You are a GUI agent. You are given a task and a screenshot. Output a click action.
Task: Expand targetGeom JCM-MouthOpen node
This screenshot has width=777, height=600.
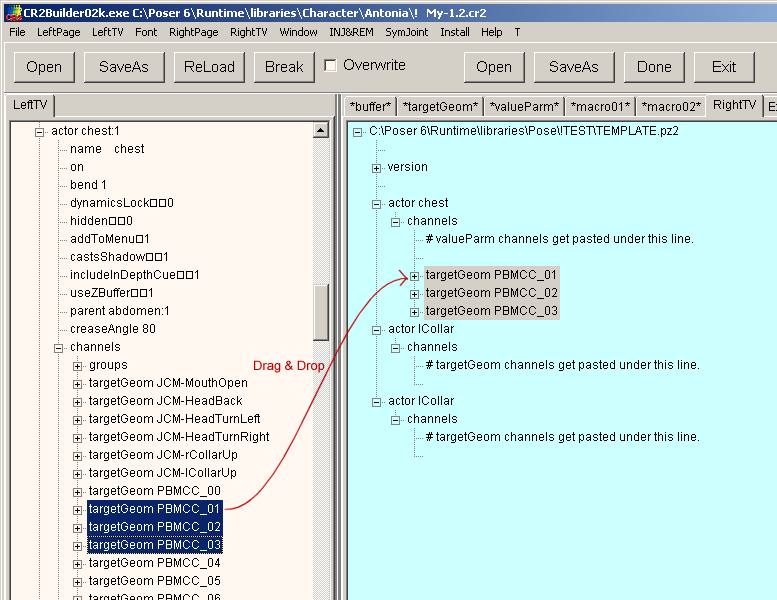(x=77, y=384)
